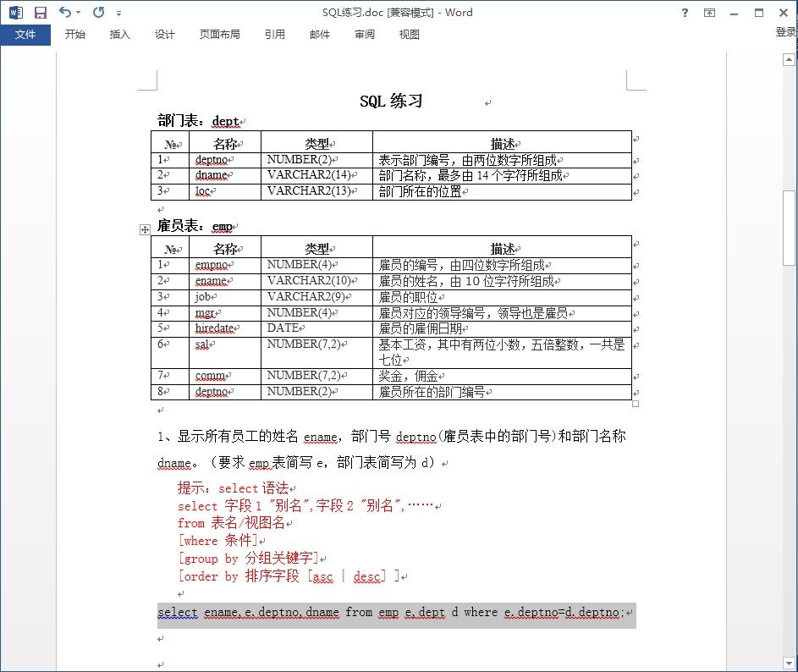Click the emp table cell mgr
The width and height of the screenshot is (798, 672).
(x=225, y=313)
